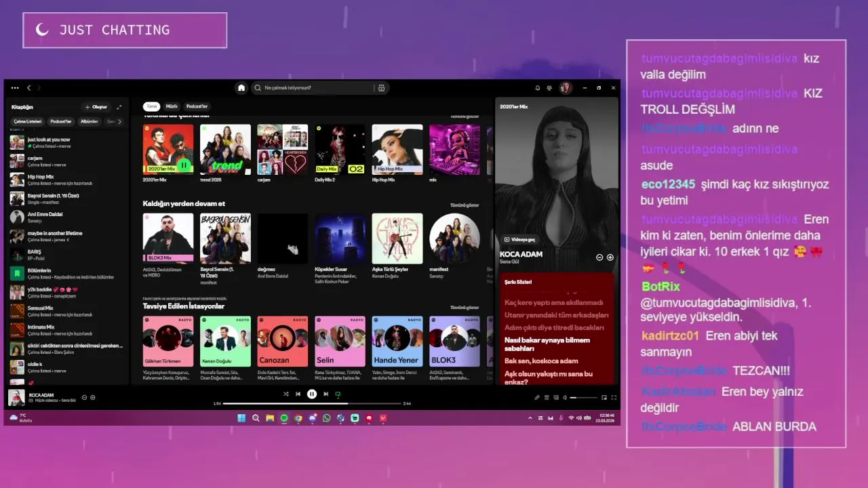
Task: Open the notifications bell
Action: click(538, 87)
